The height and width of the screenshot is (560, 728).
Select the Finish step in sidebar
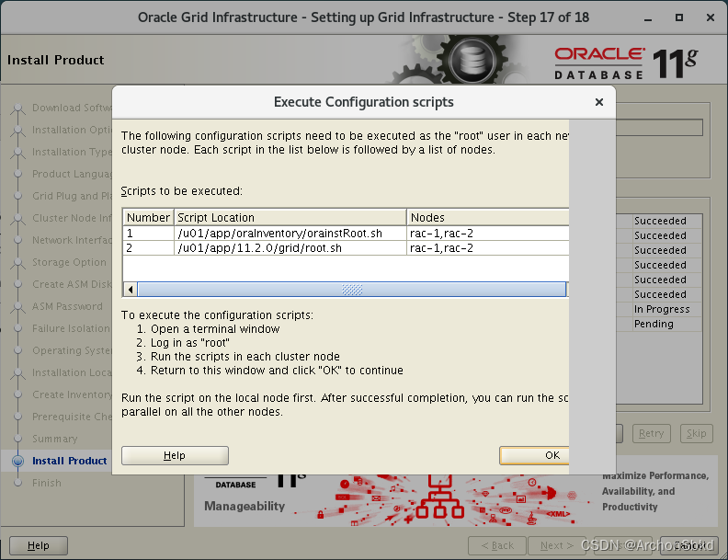pyautogui.click(x=47, y=483)
